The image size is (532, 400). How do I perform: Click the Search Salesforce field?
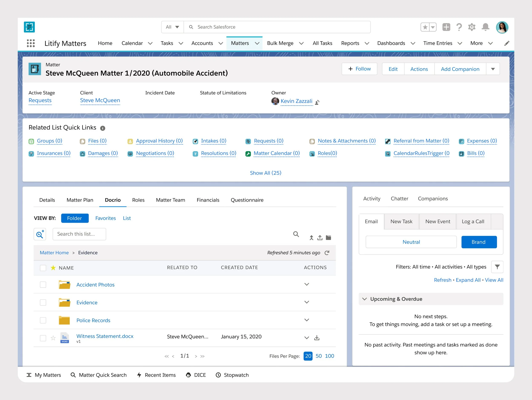tap(277, 27)
